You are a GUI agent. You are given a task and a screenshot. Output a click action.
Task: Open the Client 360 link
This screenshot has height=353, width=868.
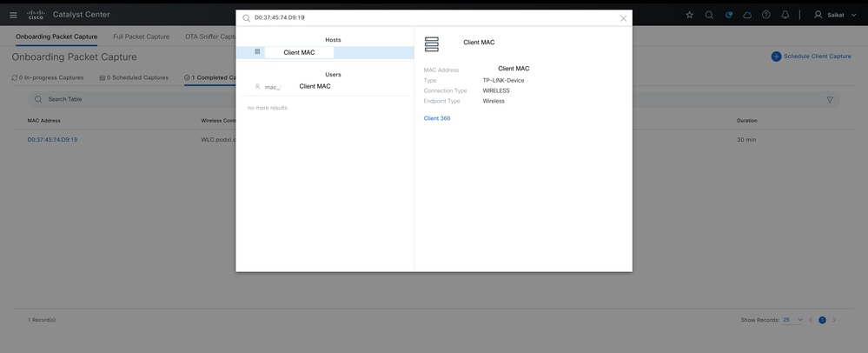pyautogui.click(x=437, y=118)
